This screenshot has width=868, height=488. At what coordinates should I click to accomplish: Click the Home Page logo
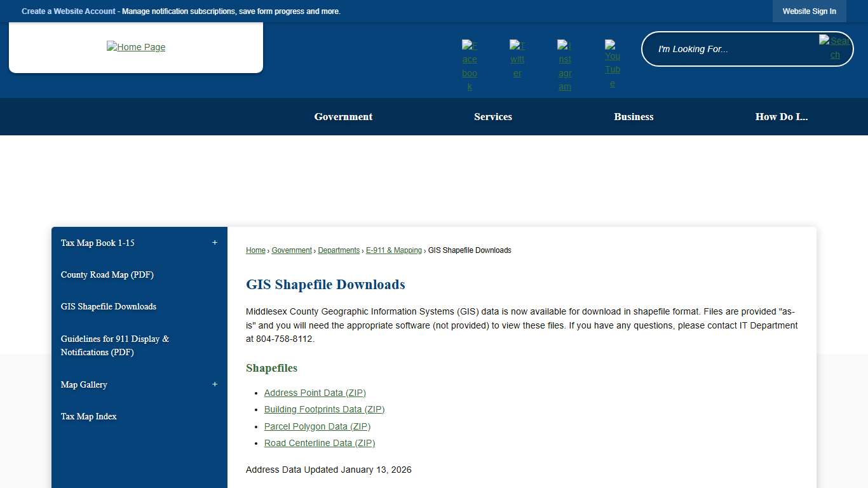click(x=136, y=47)
